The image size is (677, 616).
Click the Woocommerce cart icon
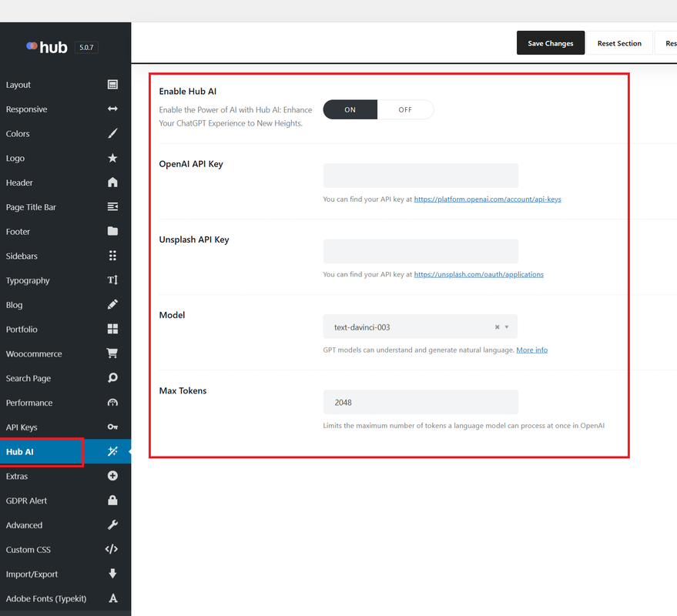click(x=112, y=353)
